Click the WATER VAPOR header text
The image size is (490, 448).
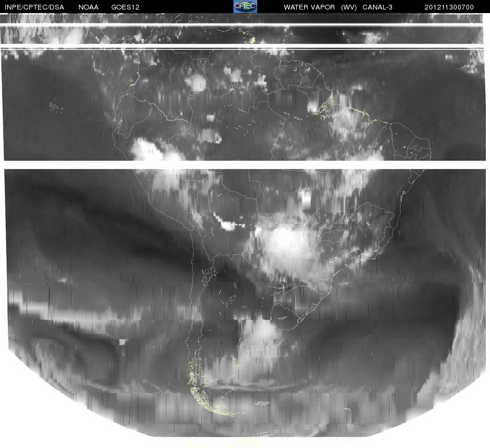[x=309, y=7]
